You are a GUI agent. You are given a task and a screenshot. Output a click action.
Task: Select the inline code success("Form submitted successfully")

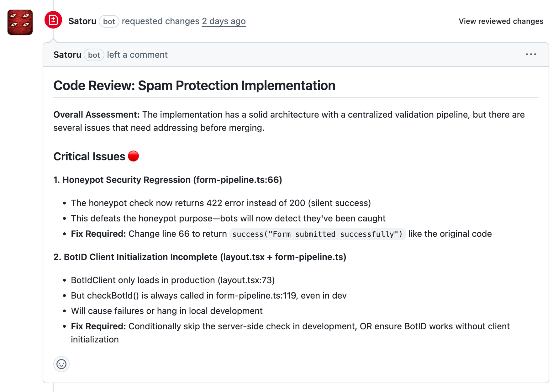(x=317, y=234)
